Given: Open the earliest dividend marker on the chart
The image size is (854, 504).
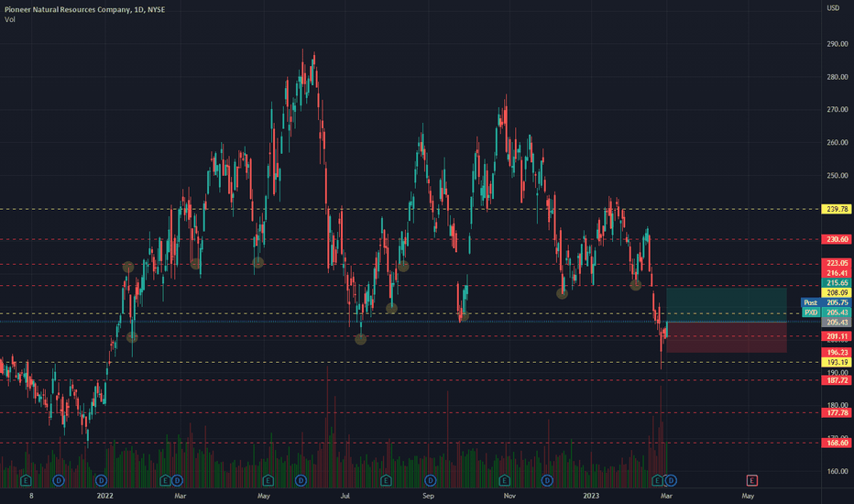Looking at the screenshot, I should click(59, 480).
